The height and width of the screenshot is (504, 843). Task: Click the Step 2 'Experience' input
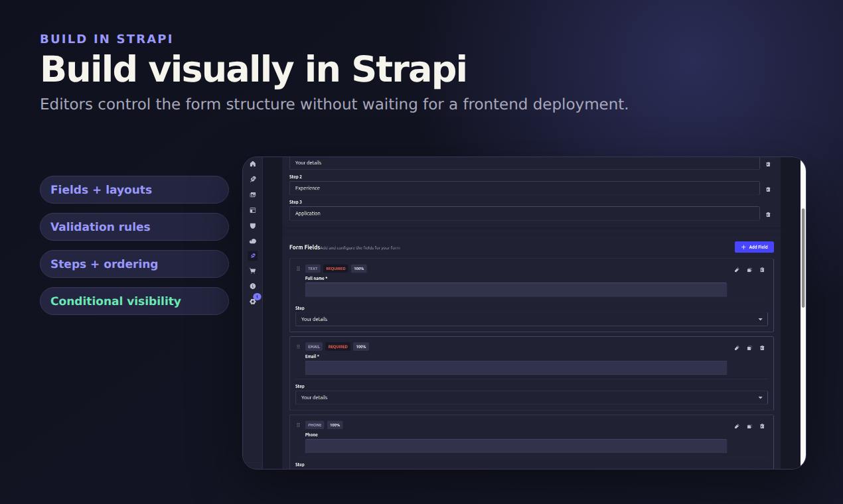click(524, 188)
